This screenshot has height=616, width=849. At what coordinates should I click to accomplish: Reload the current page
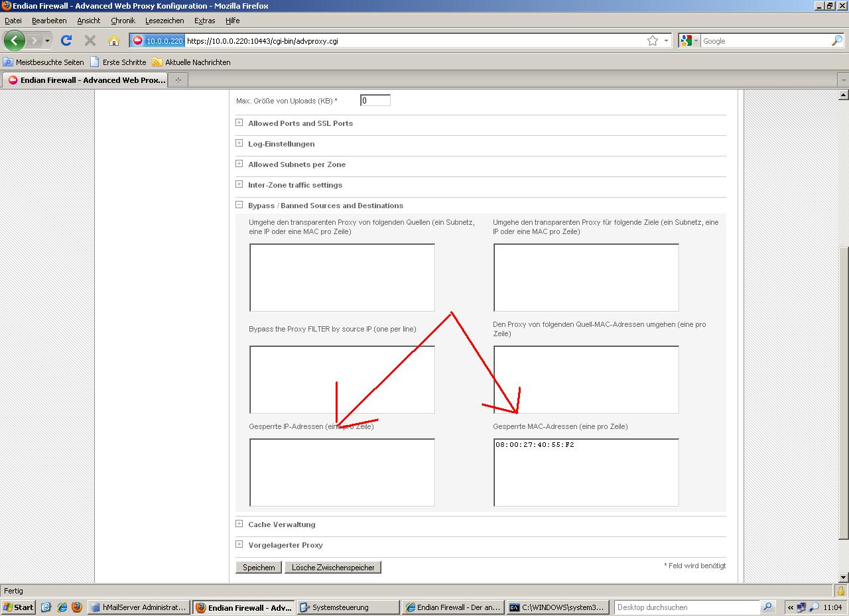coord(66,40)
